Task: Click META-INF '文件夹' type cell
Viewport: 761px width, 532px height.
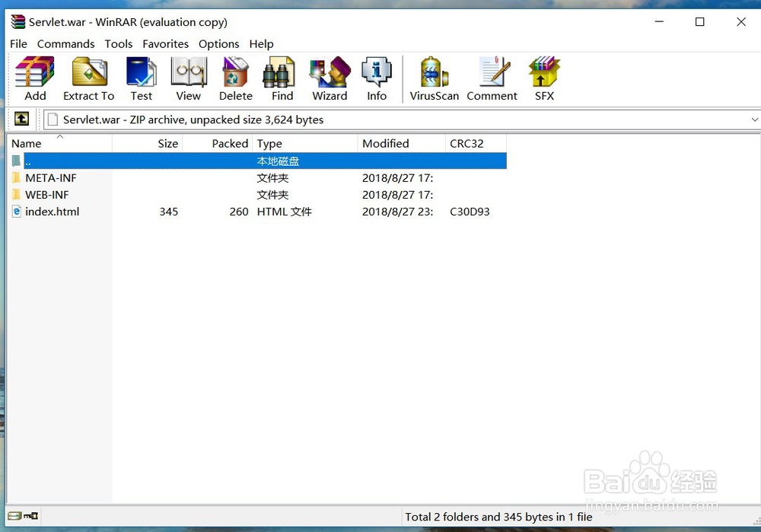Action: 272,177
